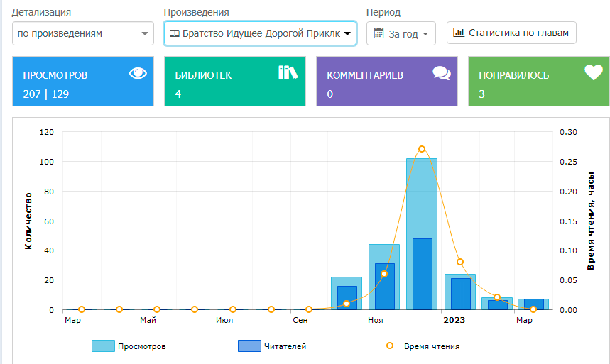Click the speech bubbles icon on Комментариев card
Viewport: 610px width, 364px height.
point(442,73)
